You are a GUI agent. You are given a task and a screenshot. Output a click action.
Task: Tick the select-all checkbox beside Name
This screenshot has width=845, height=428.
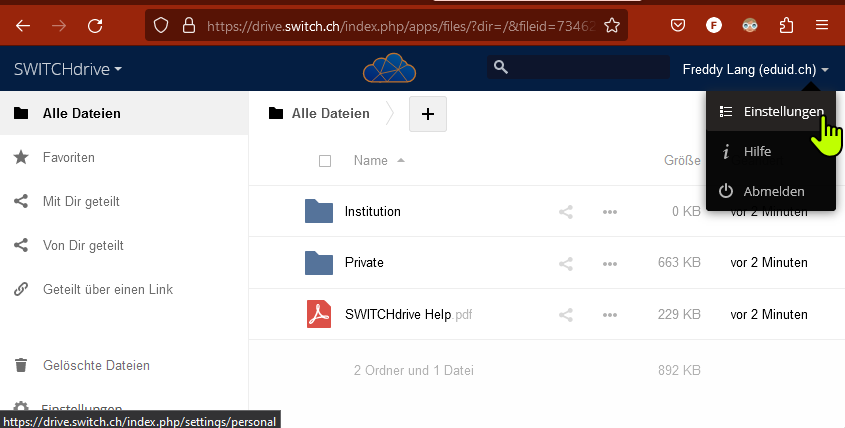point(325,161)
